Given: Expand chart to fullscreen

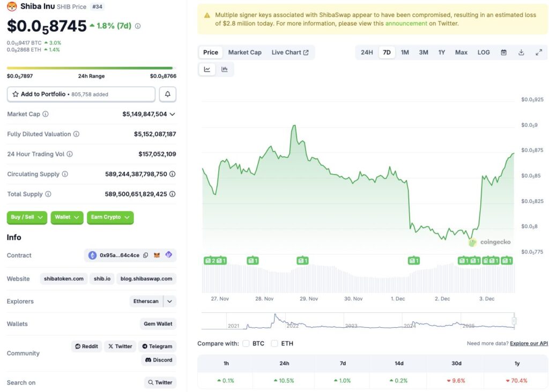Looking at the screenshot, I should 539,52.
